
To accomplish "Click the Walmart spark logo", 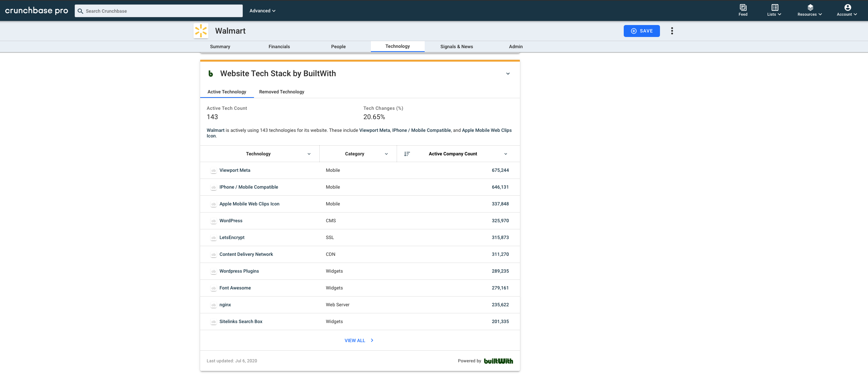I will coord(201,31).
